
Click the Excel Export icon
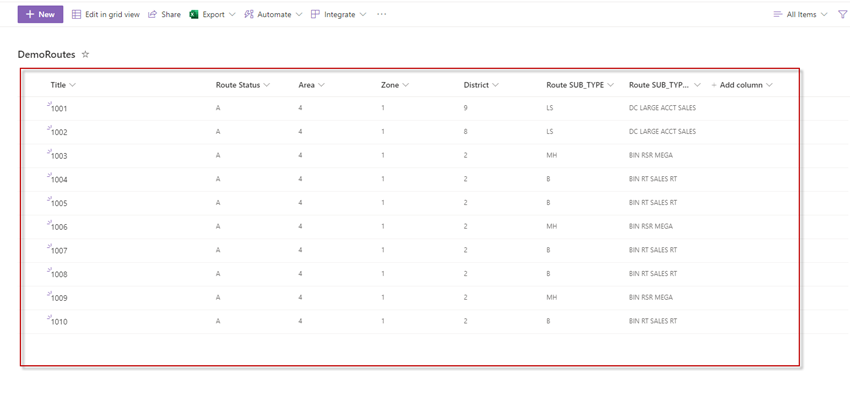click(193, 15)
